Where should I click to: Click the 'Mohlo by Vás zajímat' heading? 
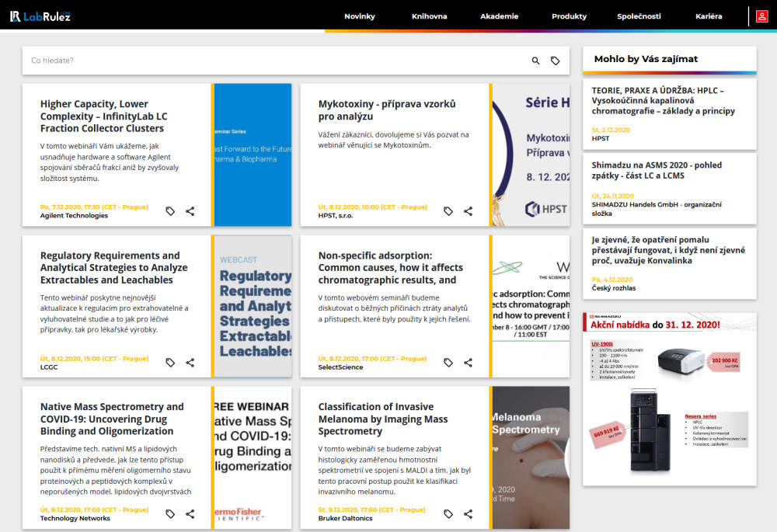pyautogui.click(x=646, y=59)
